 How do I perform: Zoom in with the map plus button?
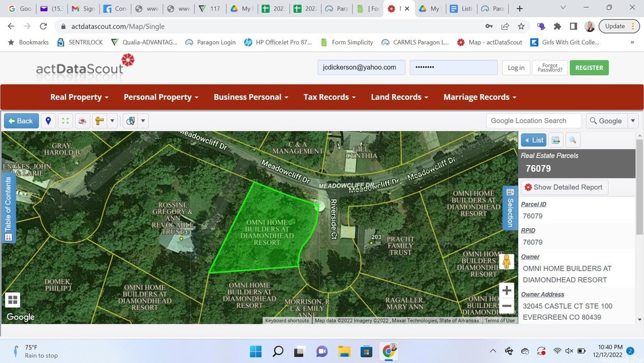[x=507, y=290]
